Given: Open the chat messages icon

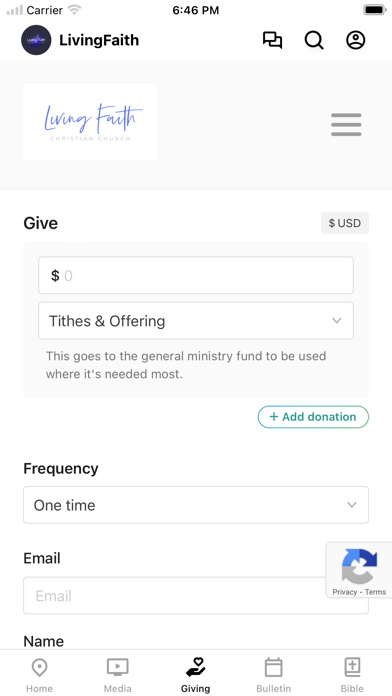Looking at the screenshot, I should [272, 40].
